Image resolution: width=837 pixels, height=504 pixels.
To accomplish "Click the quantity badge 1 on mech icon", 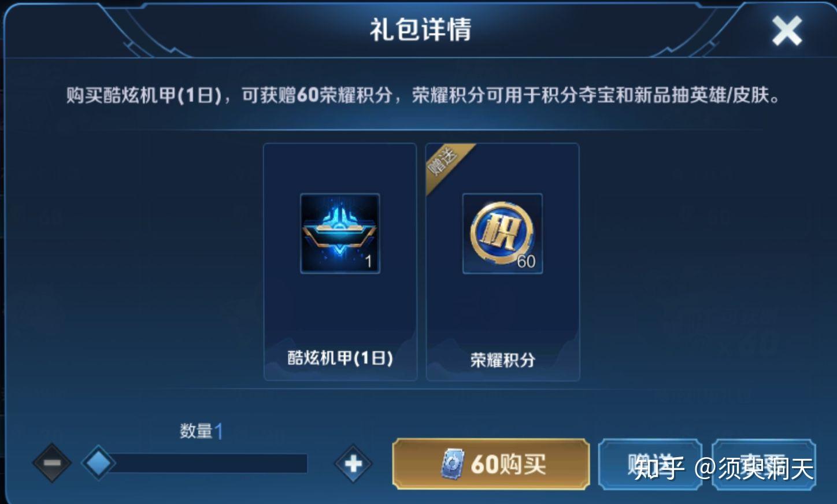I will tap(368, 261).
